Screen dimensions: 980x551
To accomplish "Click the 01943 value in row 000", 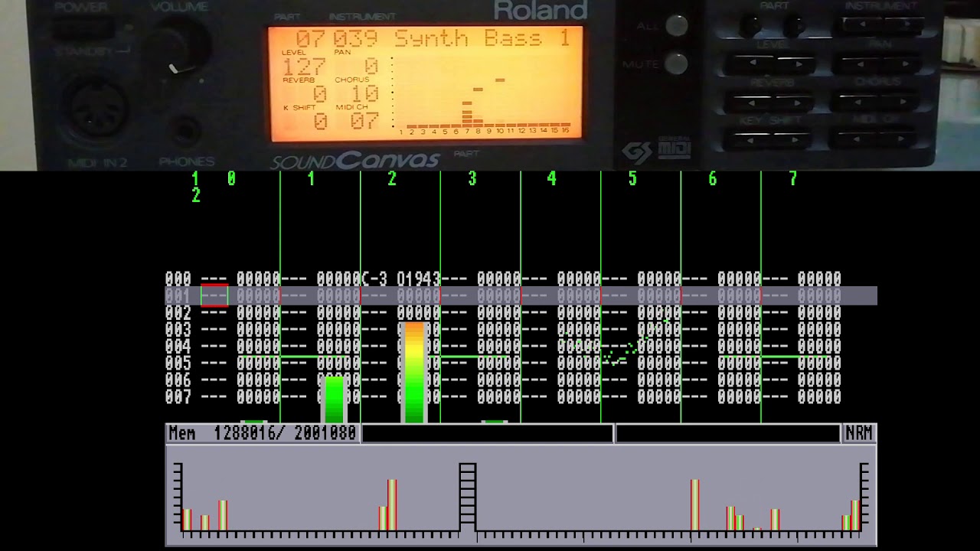I will (x=418, y=279).
